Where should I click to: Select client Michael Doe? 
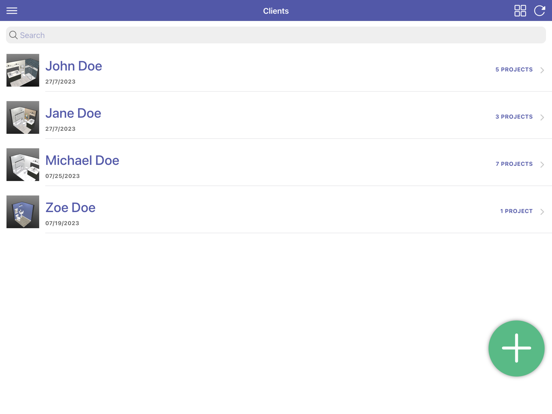(82, 160)
